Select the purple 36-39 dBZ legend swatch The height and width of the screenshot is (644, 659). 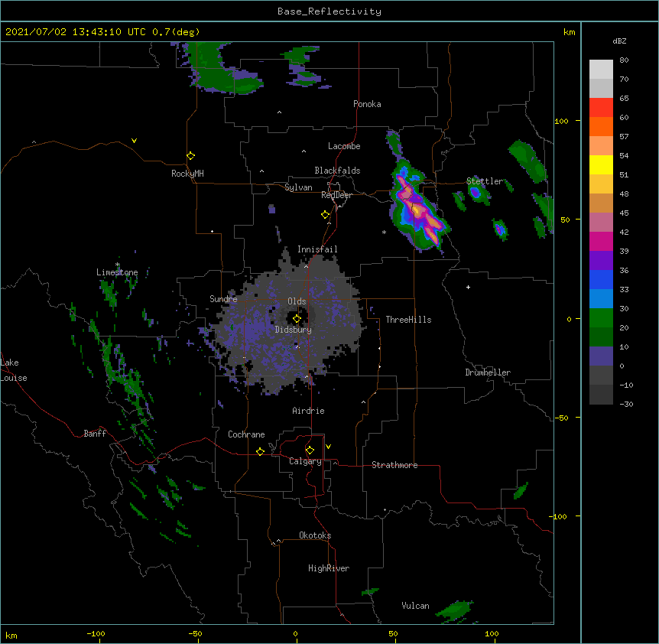[x=601, y=261]
